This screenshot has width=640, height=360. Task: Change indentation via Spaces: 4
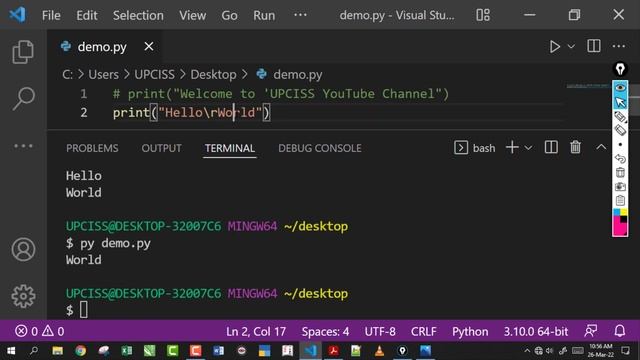pyautogui.click(x=325, y=331)
